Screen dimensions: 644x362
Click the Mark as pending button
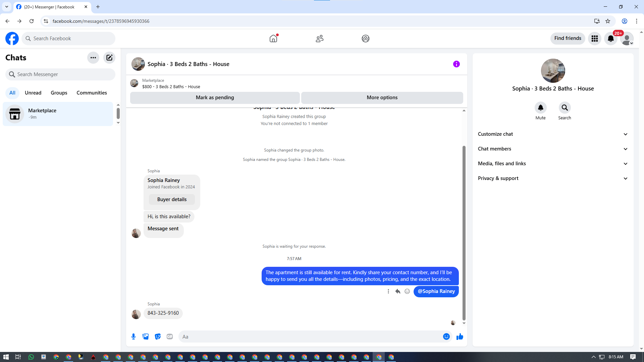click(x=215, y=98)
